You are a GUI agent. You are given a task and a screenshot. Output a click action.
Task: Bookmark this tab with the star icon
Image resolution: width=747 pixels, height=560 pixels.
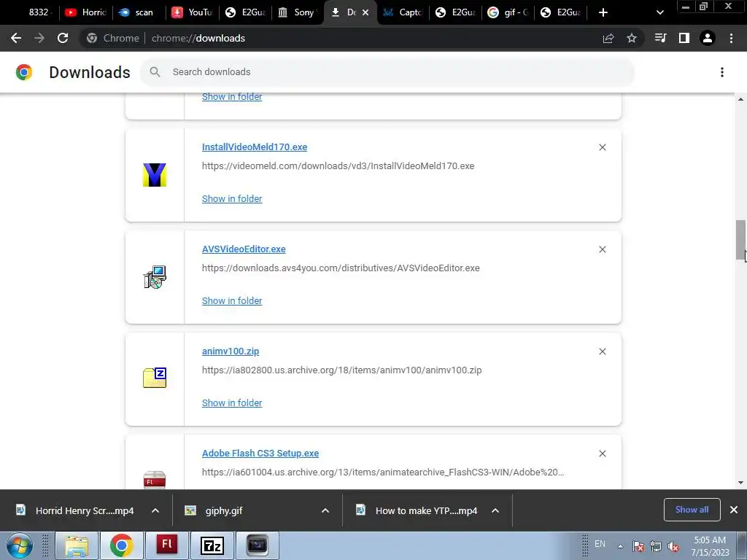(x=632, y=38)
